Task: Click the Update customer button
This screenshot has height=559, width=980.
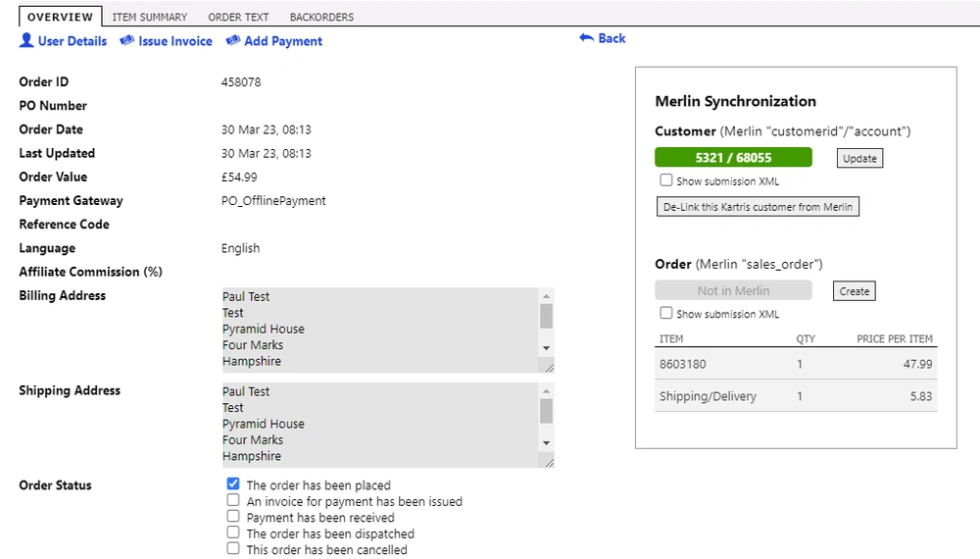Action: click(859, 158)
